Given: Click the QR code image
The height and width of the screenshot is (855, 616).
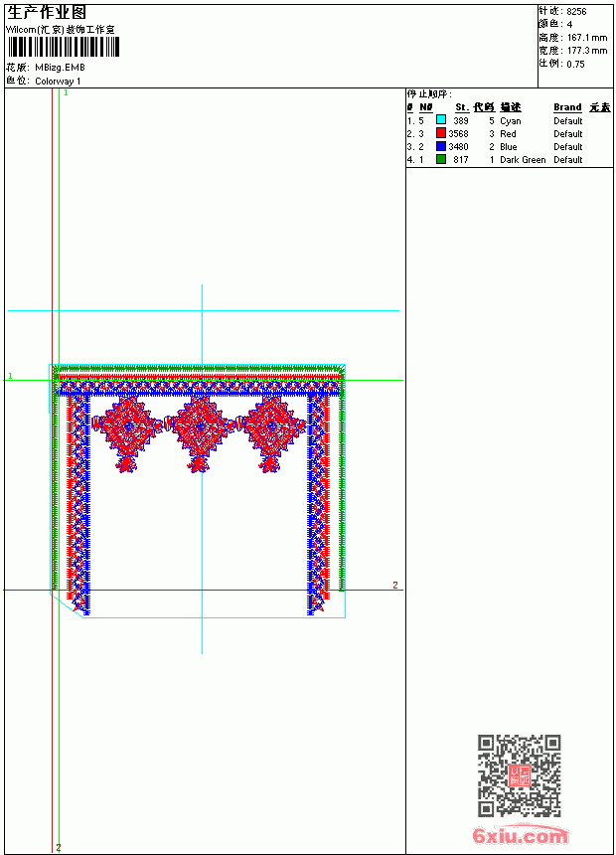Looking at the screenshot, I should tap(520, 774).
